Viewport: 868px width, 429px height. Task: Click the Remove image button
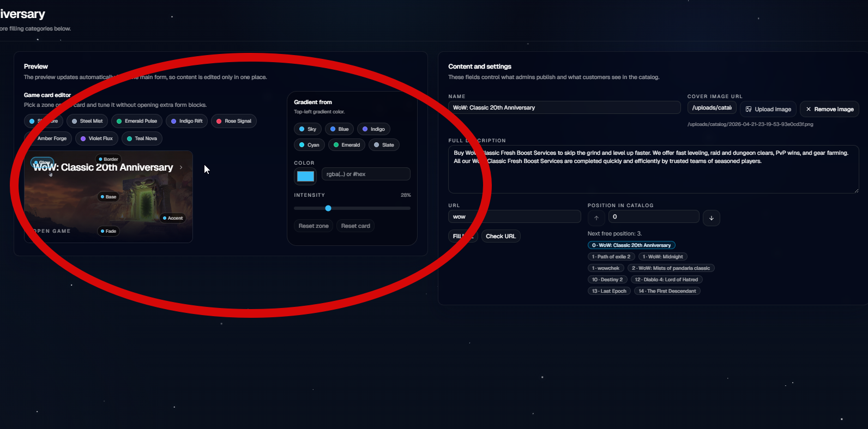[x=829, y=109]
